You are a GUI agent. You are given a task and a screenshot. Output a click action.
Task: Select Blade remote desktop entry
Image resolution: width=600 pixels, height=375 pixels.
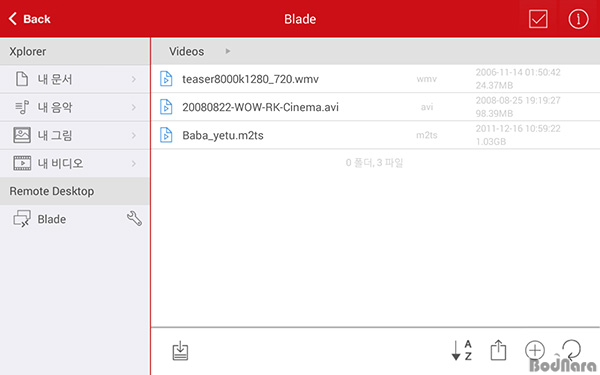pyautogui.click(x=75, y=219)
